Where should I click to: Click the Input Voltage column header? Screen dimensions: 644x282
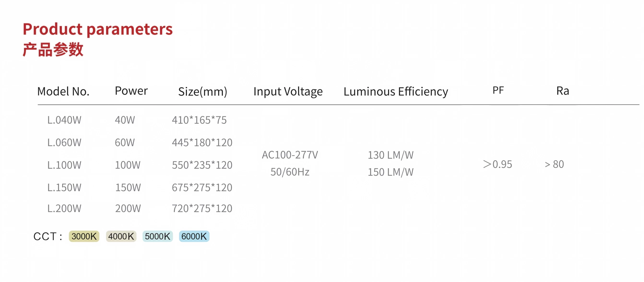pyautogui.click(x=288, y=92)
